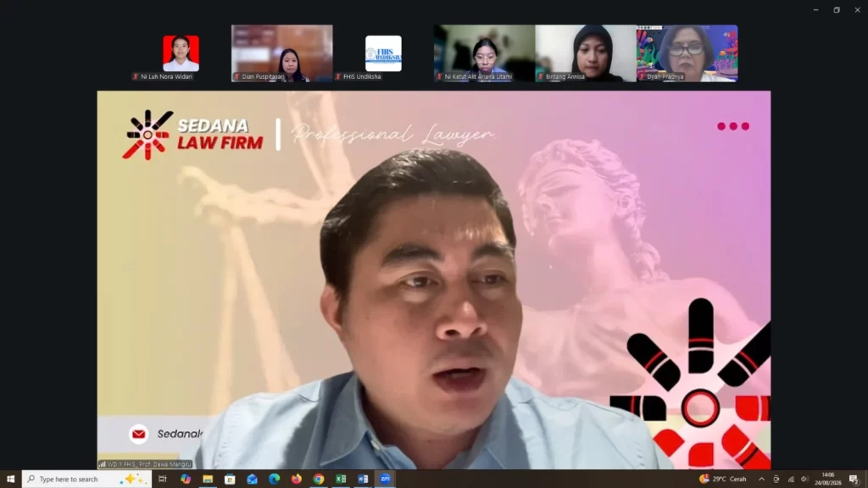The image size is (868, 488).
Task: Select Dian Puspitasari's video tile
Action: pos(281,53)
